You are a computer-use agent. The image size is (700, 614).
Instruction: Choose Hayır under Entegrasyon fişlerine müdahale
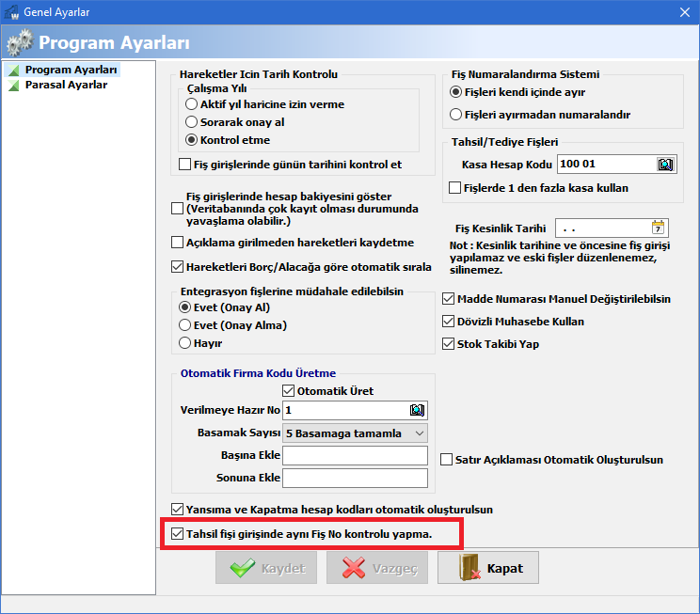pos(184,342)
